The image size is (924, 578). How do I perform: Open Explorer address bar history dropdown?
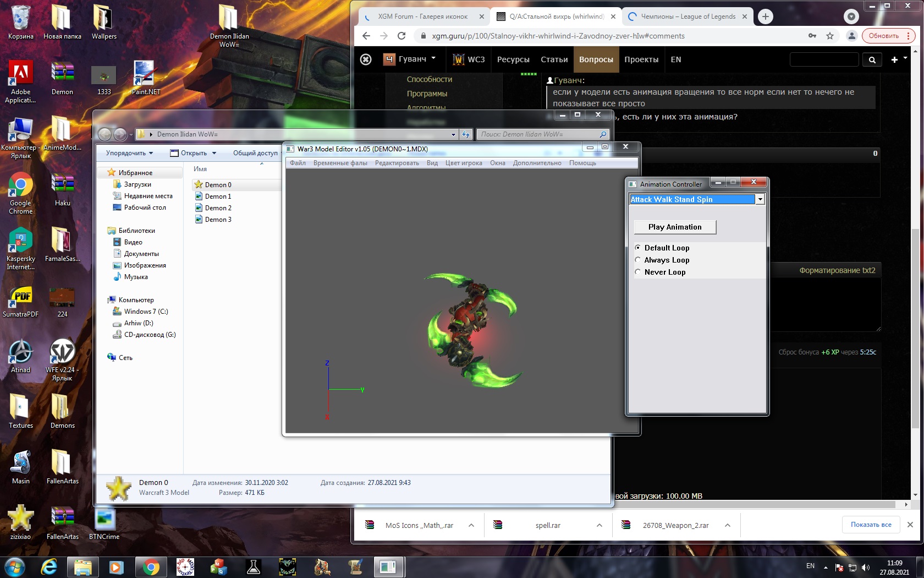tap(453, 134)
